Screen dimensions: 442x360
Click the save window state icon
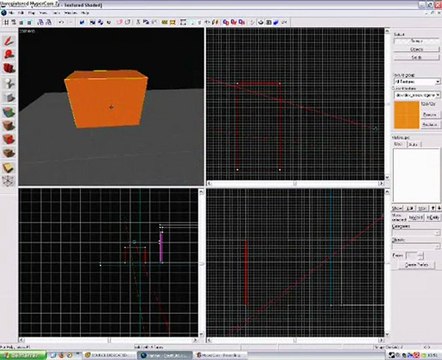click(49, 22)
